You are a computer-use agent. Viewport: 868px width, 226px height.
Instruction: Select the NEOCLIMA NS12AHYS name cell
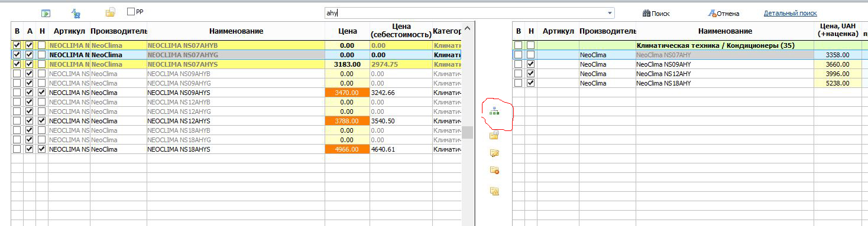click(235, 121)
